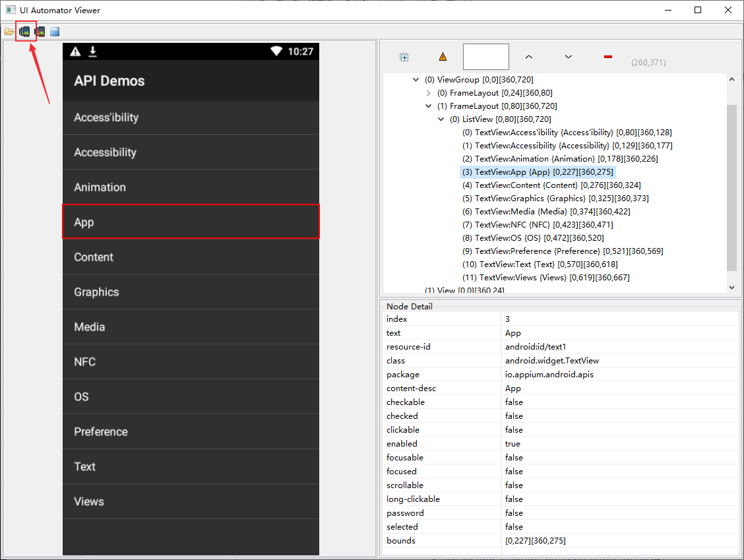Pick 'Content' item in the device screenshot
The width and height of the screenshot is (744, 560).
(x=191, y=257)
